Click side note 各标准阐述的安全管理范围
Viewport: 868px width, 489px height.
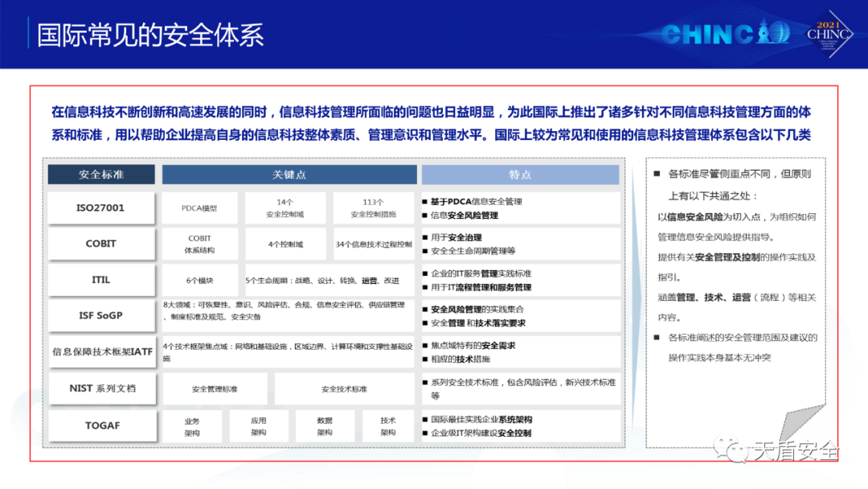point(735,347)
